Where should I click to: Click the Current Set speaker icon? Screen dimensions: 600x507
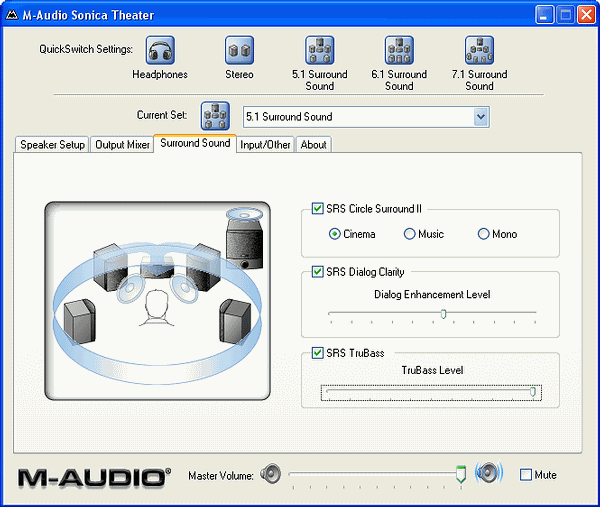pos(215,116)
